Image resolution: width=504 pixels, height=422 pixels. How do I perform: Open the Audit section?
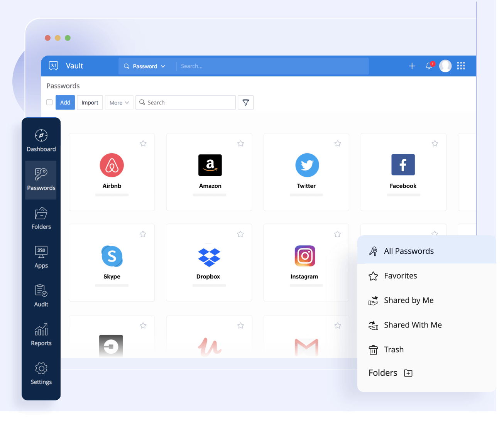click(41, 296)
